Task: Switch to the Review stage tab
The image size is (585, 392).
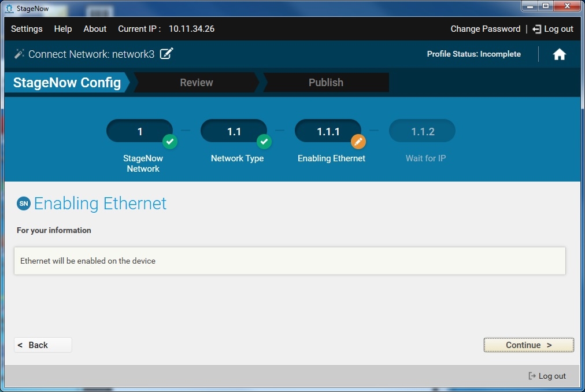Action: pos(196,83)
